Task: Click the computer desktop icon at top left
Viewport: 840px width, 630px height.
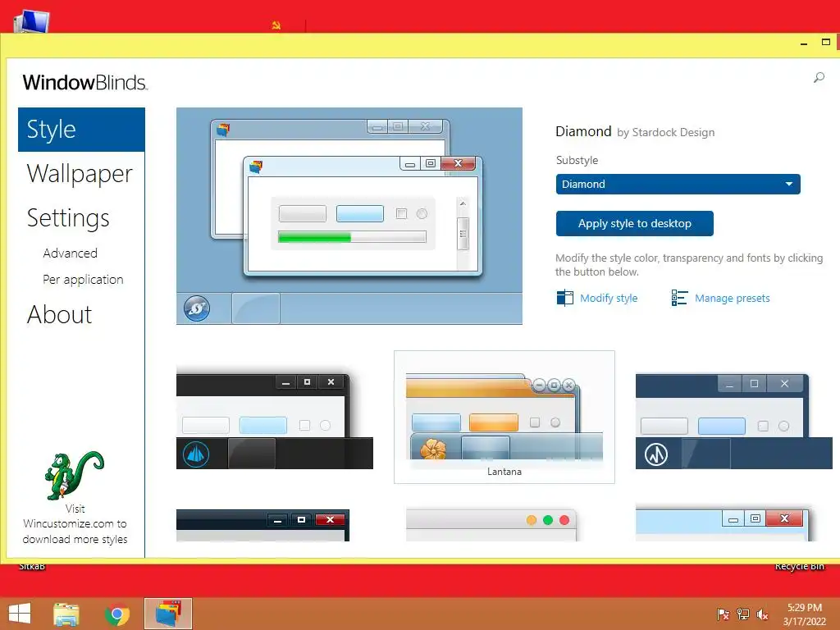Action: coord(32,21)
